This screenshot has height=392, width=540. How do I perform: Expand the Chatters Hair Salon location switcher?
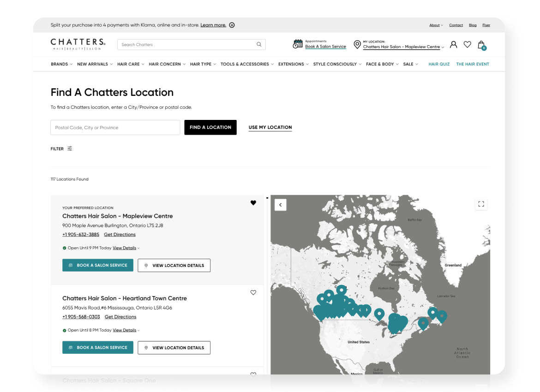coord(402,47)
